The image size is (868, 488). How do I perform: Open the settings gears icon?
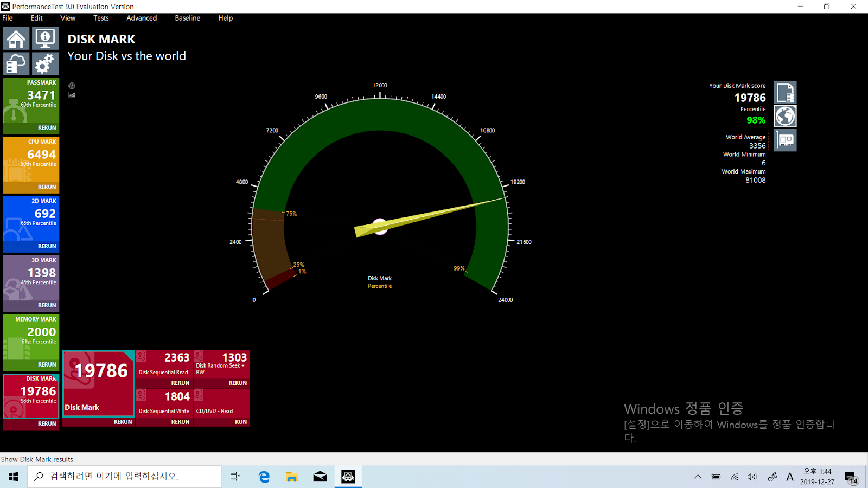click(x=45, y=63)
